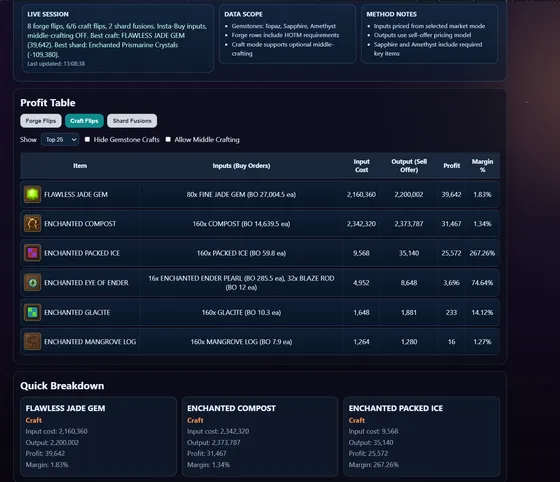The height and width of the screenshot is (482, 560).
Task: Click the 2,160,360 input cost cell
Action: [361, 195]
